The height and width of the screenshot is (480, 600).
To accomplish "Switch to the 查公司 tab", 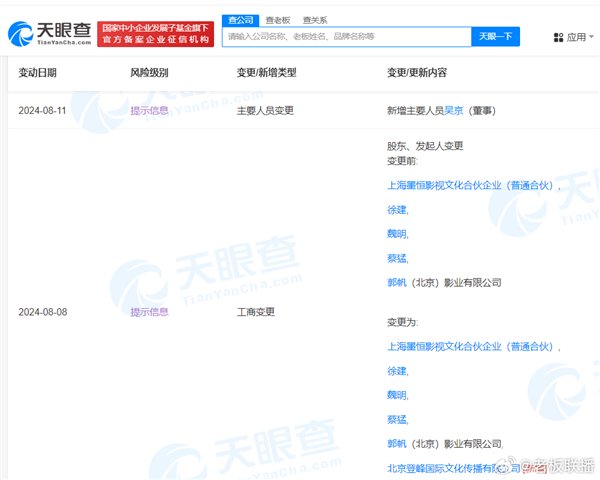I will coord(240,20).
